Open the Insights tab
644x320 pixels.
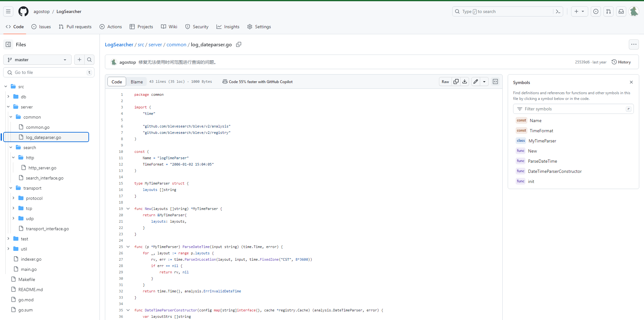coord(228,27)
